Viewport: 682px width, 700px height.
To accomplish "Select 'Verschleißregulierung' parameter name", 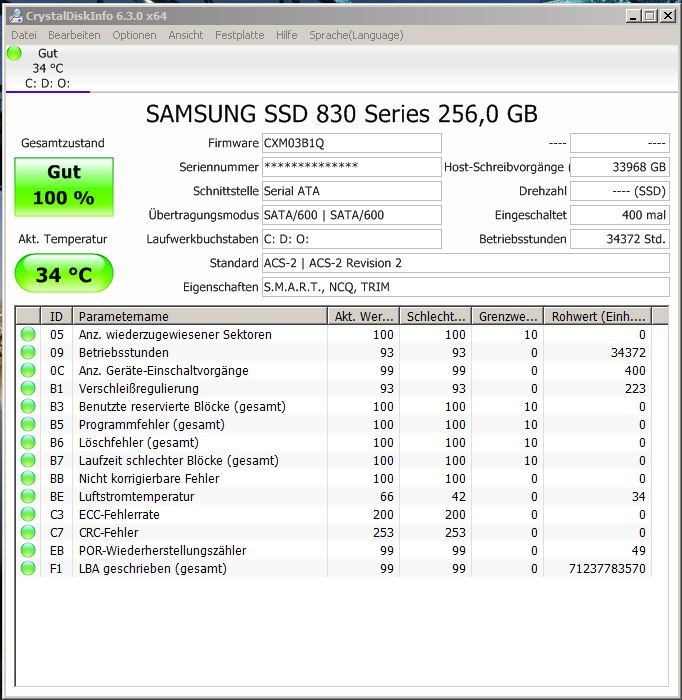I will [x=138, y=388].
